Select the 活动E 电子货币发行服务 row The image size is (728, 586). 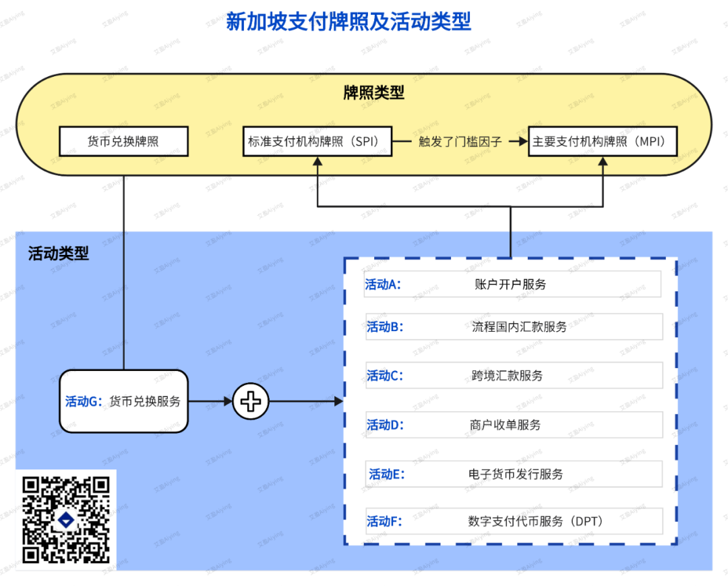(514, 474)
